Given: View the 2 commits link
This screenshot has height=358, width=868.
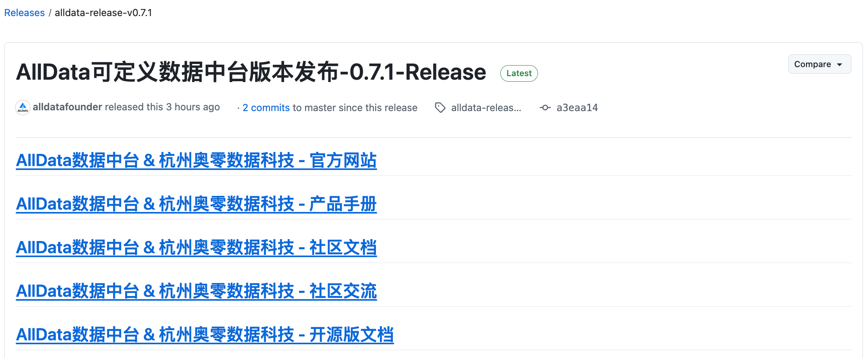Looking at the screenshot, I should click(x=266, y=108).
